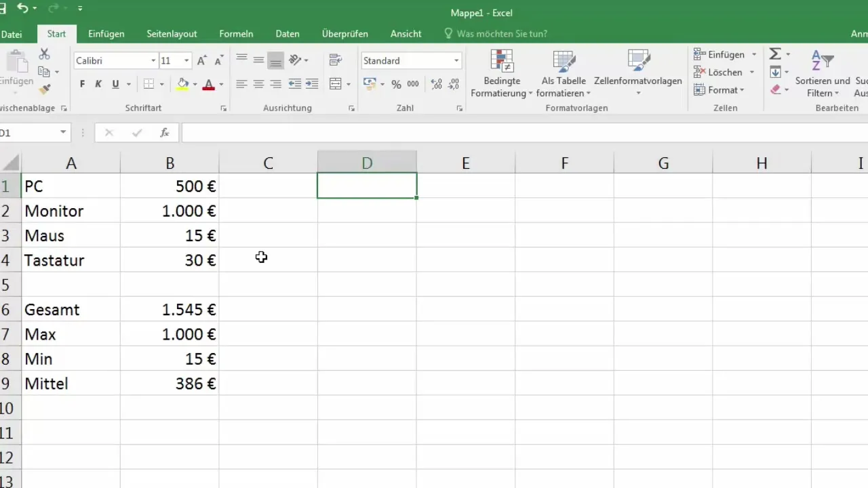The width and height of the screenshot is (868, 488).
Task: Align text left
Action: click(x=241, y=85)
